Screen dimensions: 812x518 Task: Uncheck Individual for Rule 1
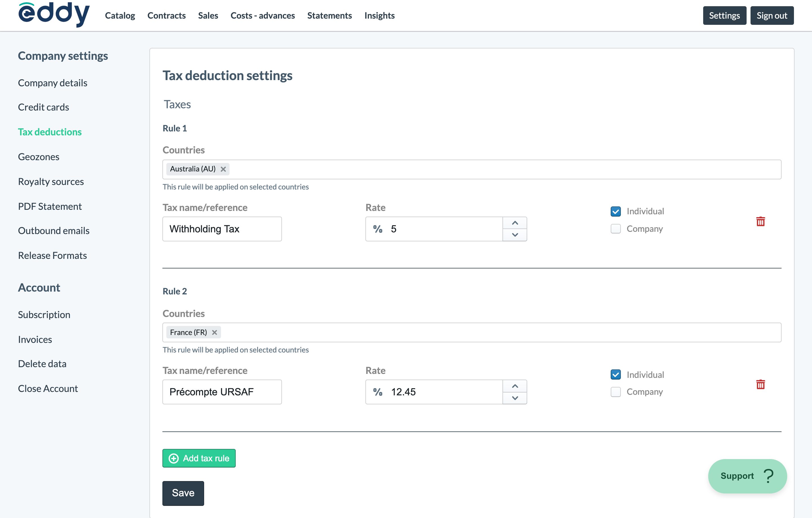pos(615,211)
